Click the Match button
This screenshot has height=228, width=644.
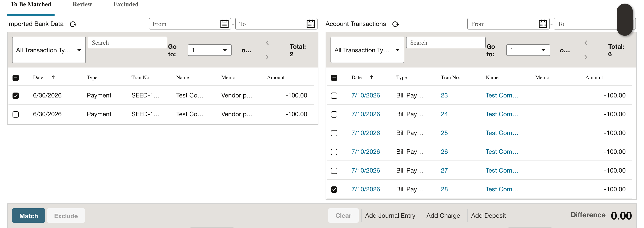point(28,215)
